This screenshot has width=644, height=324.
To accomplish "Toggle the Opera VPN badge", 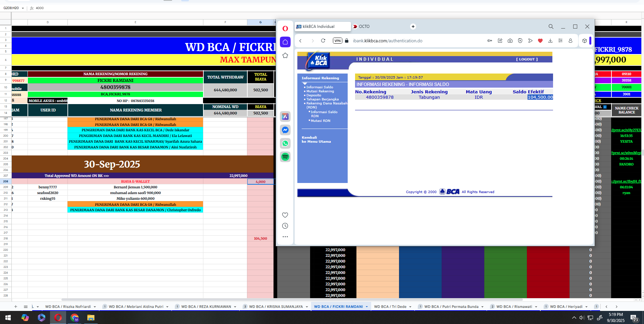I will 338,41.
